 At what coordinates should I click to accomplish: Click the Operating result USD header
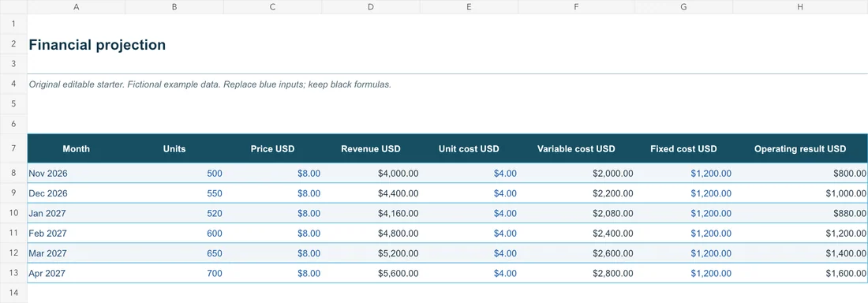800,148
